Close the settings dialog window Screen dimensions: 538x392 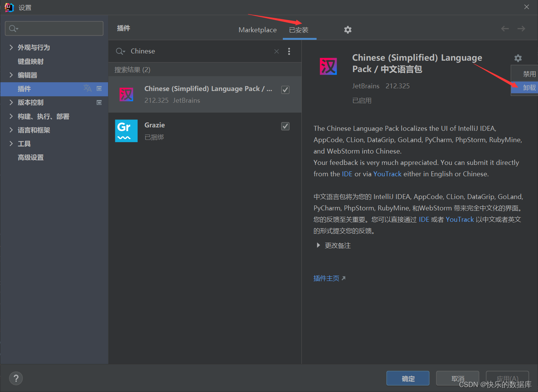527,7
